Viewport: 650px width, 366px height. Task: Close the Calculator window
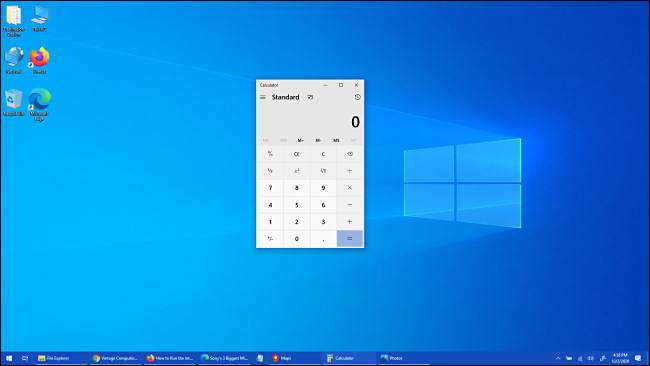(356, 85)
